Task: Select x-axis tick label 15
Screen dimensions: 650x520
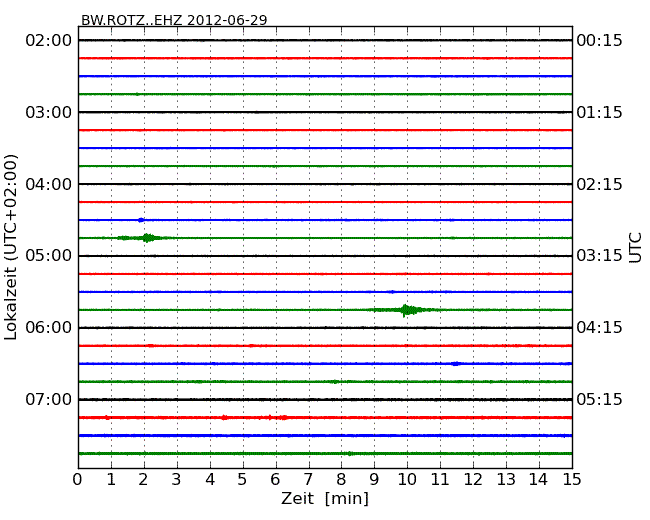Action: (x=572, y=480)
